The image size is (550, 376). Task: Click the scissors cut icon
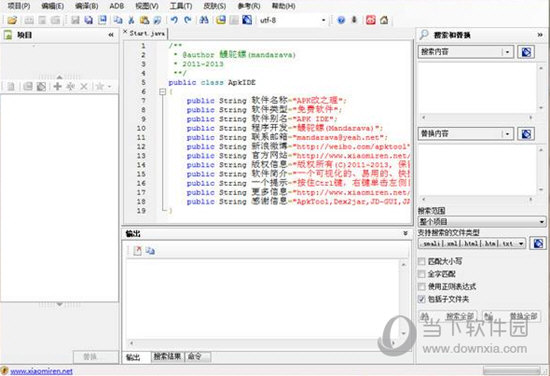pyautogui.click(x=131, y=20)
